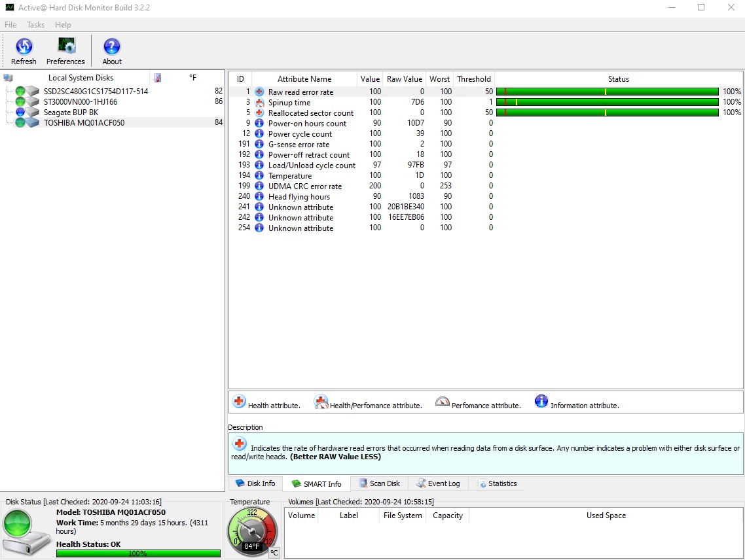Open the Tasks menu

click(x=35, y=25)
